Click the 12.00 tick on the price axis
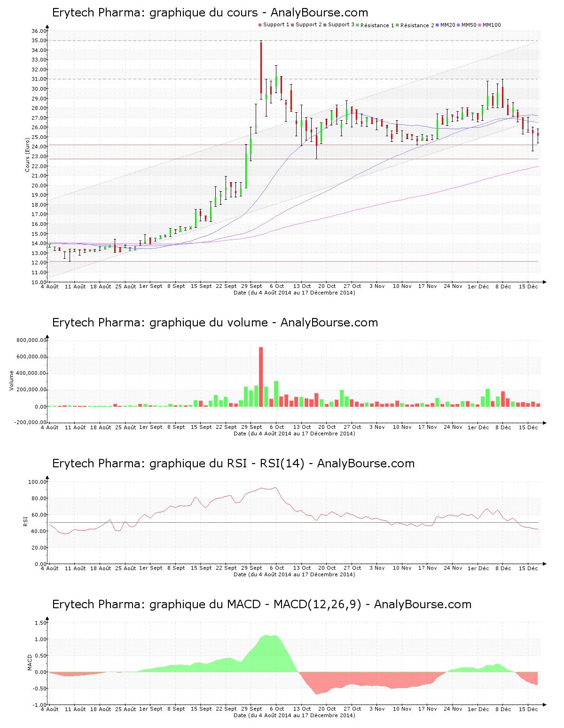This screenshot has width=564, height=728. click(x=39, y=263)
